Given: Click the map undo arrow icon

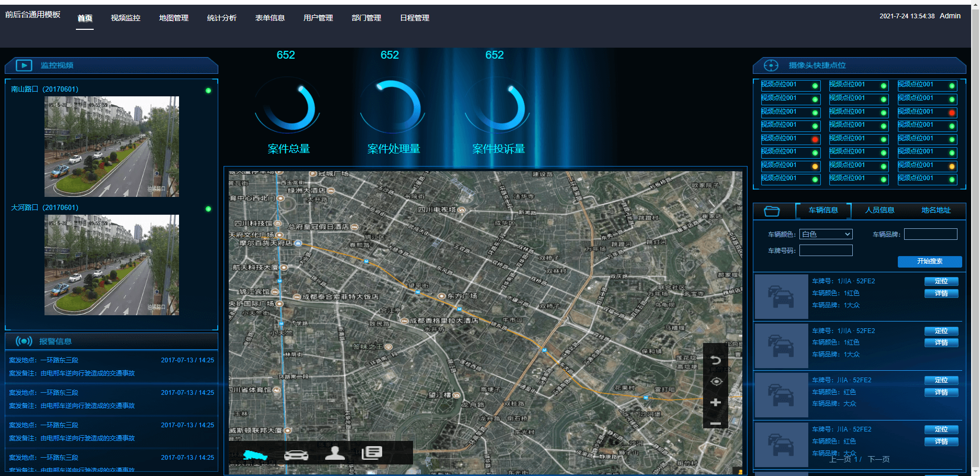Looking at the screenshot, I should point(716,360).
